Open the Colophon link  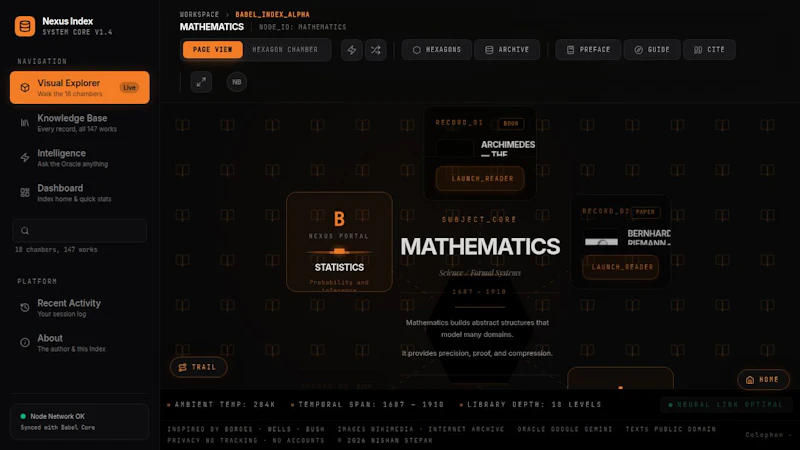767,435
